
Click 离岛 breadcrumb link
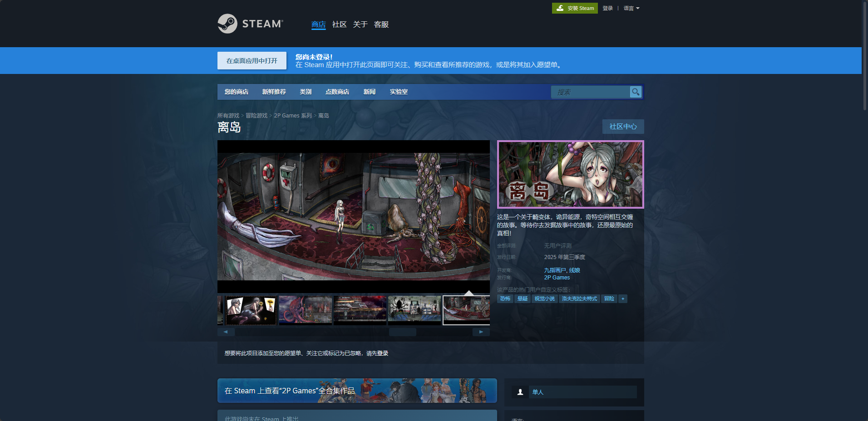324,116
